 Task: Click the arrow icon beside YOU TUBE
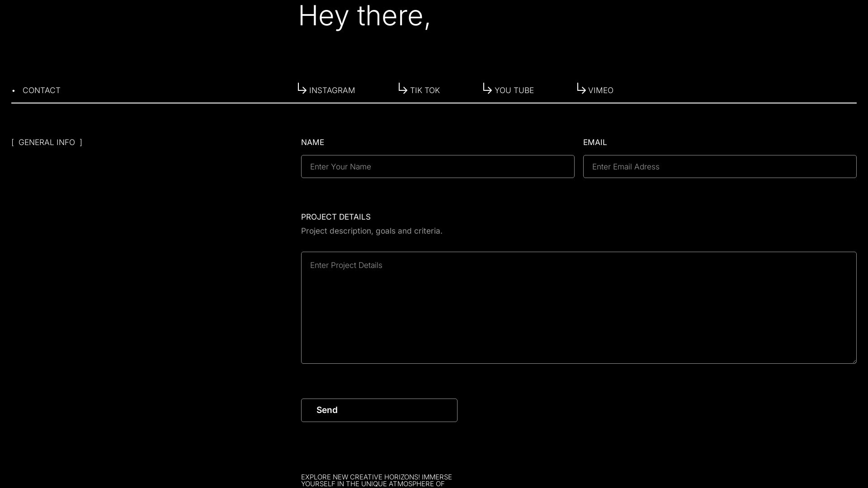pyautogui.click(x=487, y=89)
